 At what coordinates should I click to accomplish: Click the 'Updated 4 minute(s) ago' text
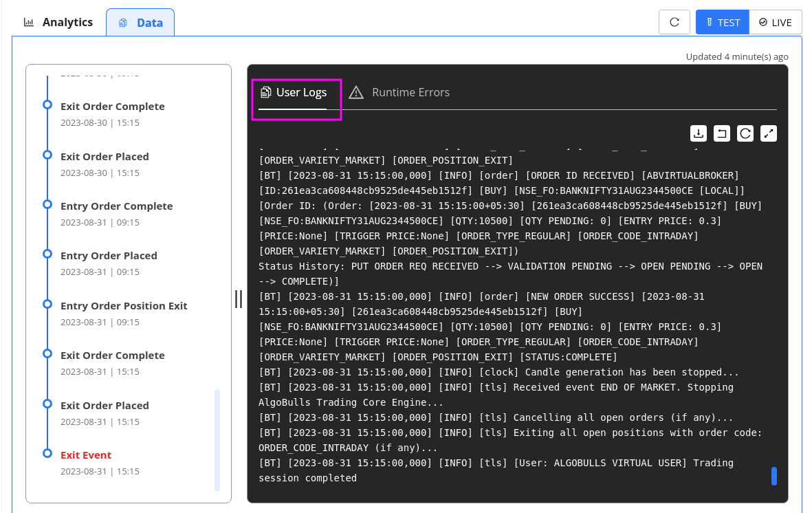tap(737, 56)
